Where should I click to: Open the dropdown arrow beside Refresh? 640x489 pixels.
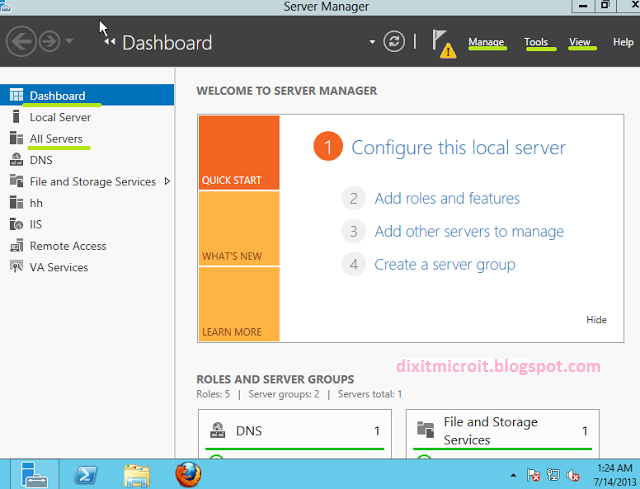tap(372, 42)
